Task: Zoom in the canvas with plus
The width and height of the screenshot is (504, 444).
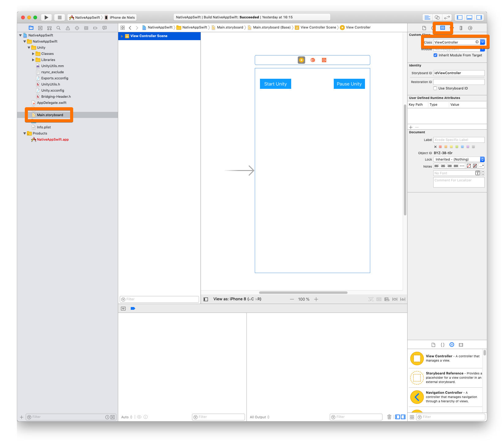Action: [316, 299]
